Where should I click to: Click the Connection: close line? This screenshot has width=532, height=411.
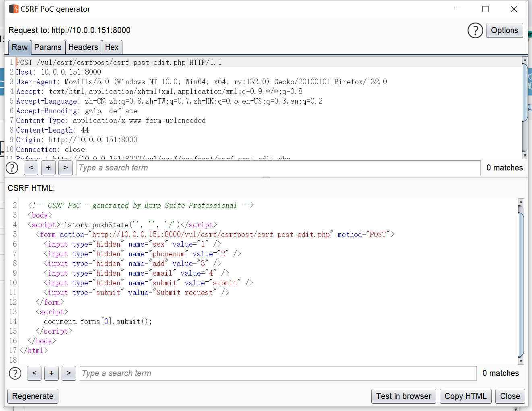(50, 149)
